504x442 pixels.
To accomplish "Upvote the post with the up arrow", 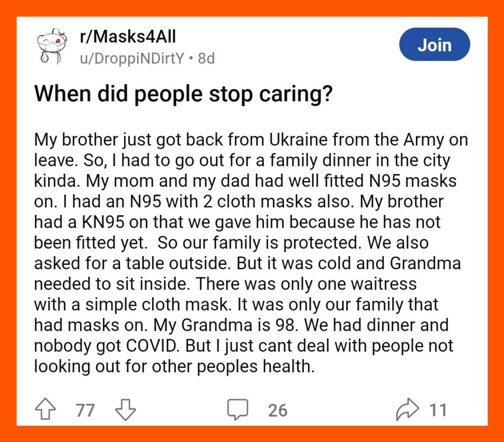I will (45, 409).
